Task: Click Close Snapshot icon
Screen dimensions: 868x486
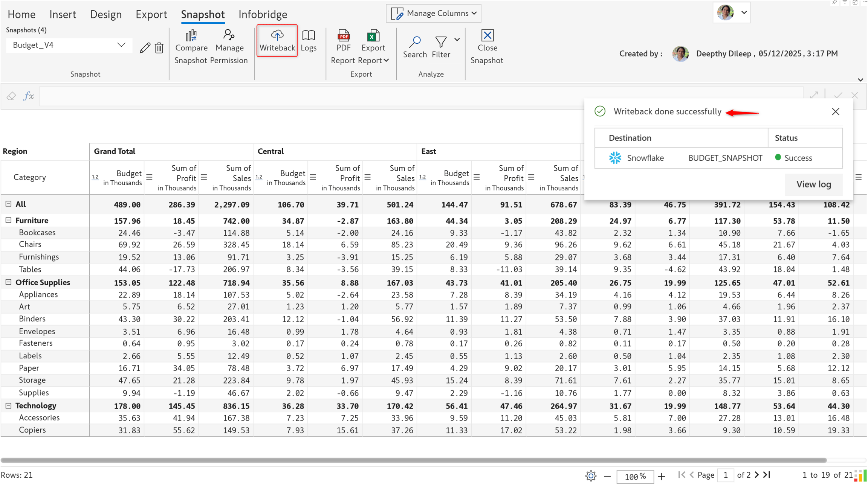Action: coord(487,35)
